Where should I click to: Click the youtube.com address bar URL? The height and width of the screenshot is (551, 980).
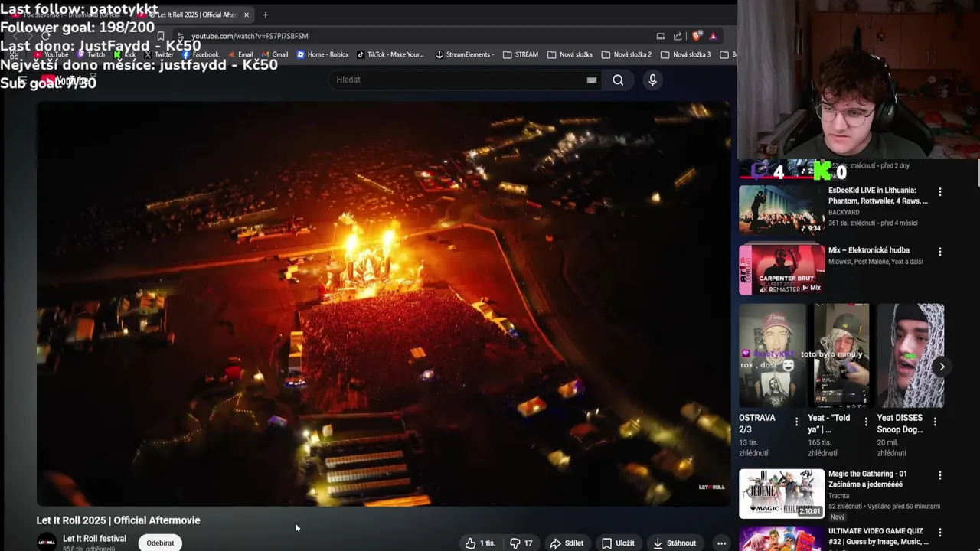point(250,36)
